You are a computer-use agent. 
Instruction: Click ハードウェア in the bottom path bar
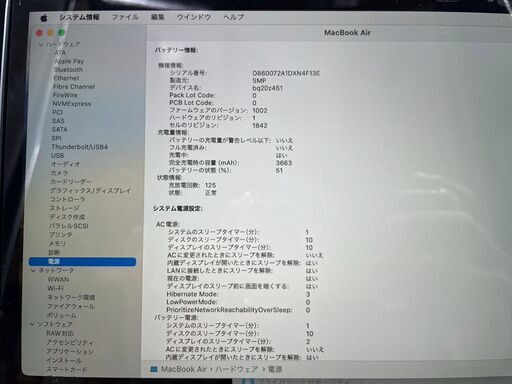[237, 369]
